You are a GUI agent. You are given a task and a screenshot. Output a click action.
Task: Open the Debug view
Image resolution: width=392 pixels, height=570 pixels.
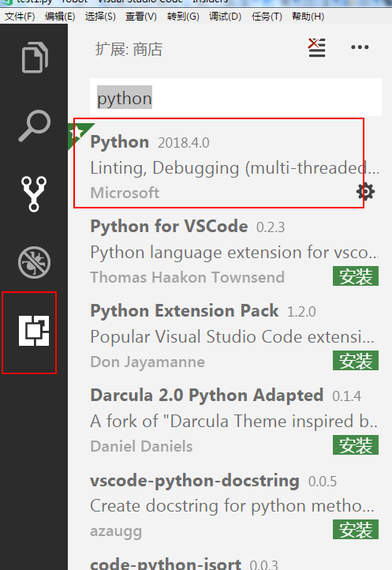pyautogui.click(x=34, y=262)
